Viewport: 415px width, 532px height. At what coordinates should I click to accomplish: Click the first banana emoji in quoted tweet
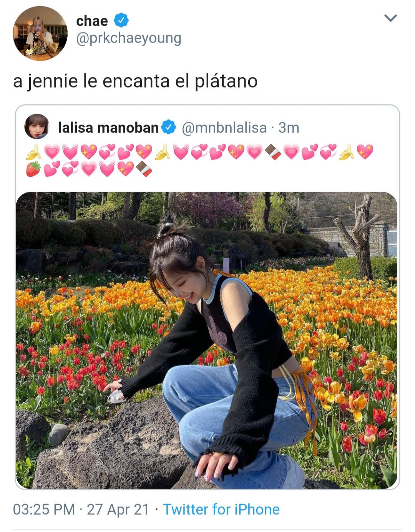tap(33, 152)
